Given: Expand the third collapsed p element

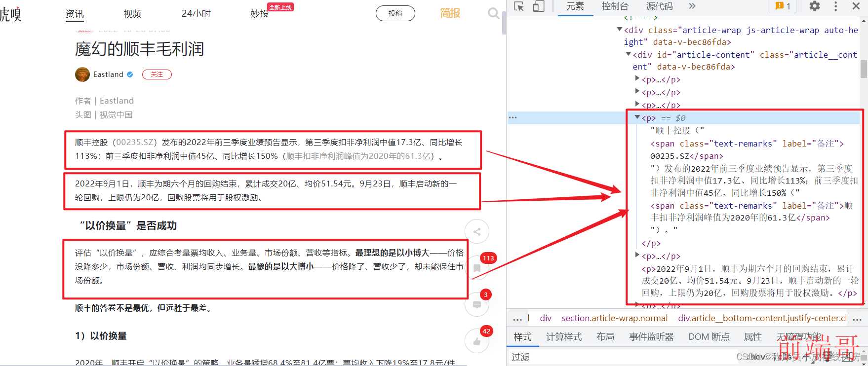Looking at the screenshot, I should pyautogui.click(x=637, y=104).
